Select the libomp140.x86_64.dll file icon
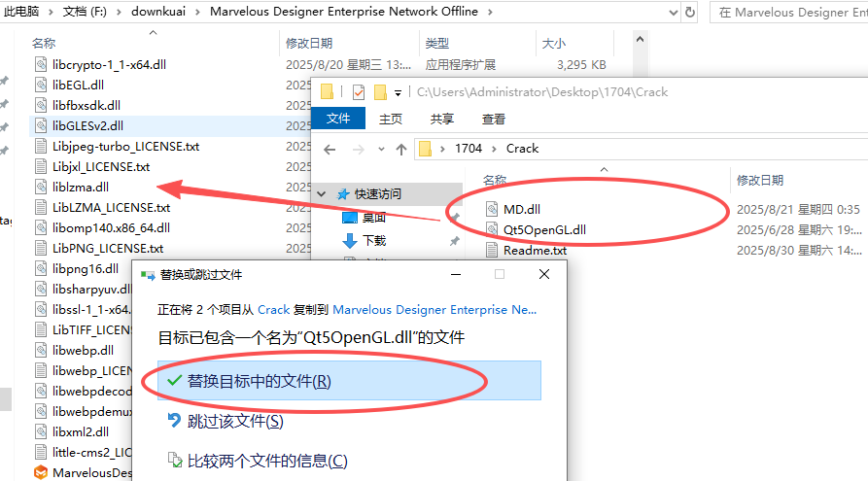The image size is (868, 481). click(41, 227)
